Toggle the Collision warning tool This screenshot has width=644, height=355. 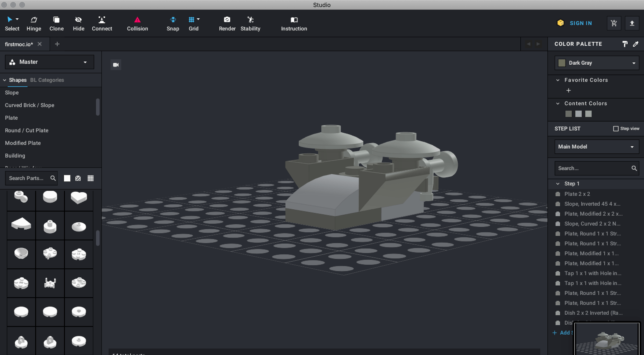(x=137, y=23)
